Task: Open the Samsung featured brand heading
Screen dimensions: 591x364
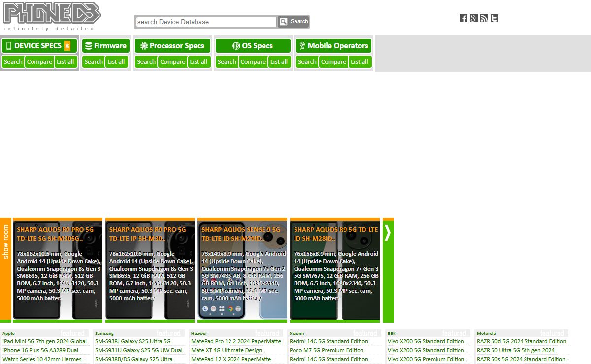Action: click(104, 334)
